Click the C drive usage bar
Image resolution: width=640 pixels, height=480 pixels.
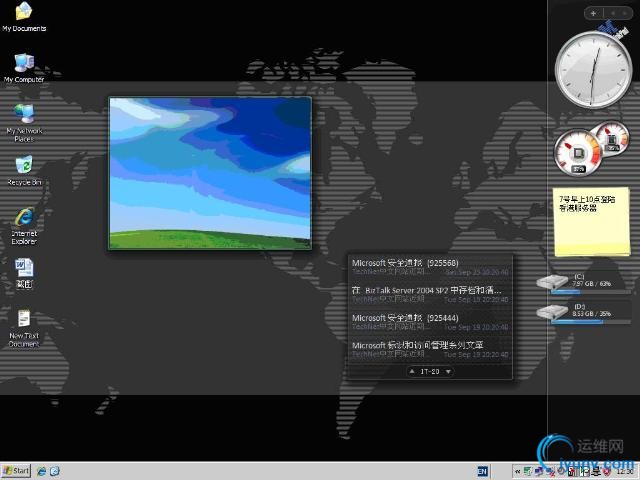point(591,292)
